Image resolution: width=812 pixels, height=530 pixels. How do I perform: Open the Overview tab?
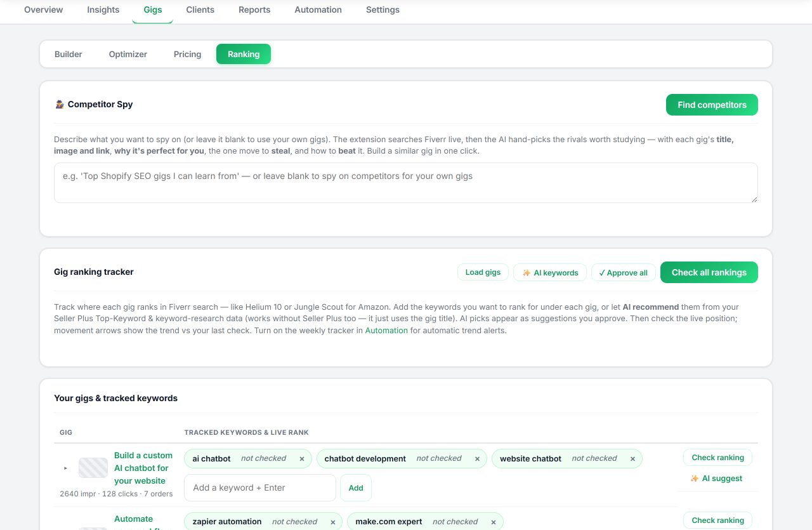click(x=44, y=10)
